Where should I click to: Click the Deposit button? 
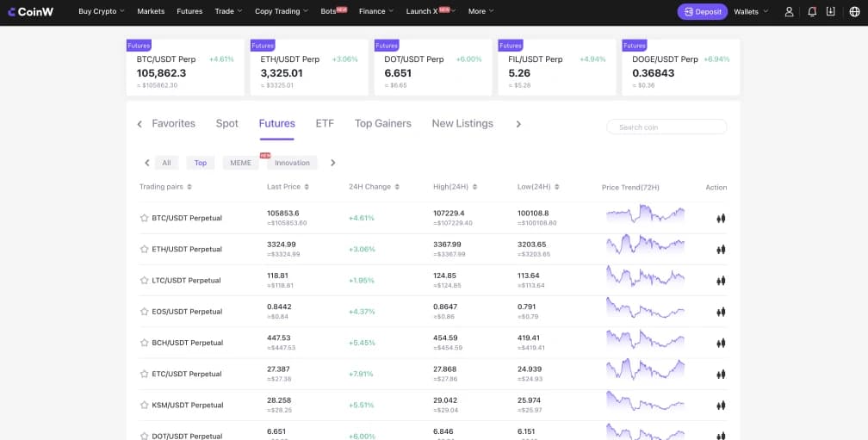pyautogui.click(x=703, y=11)
